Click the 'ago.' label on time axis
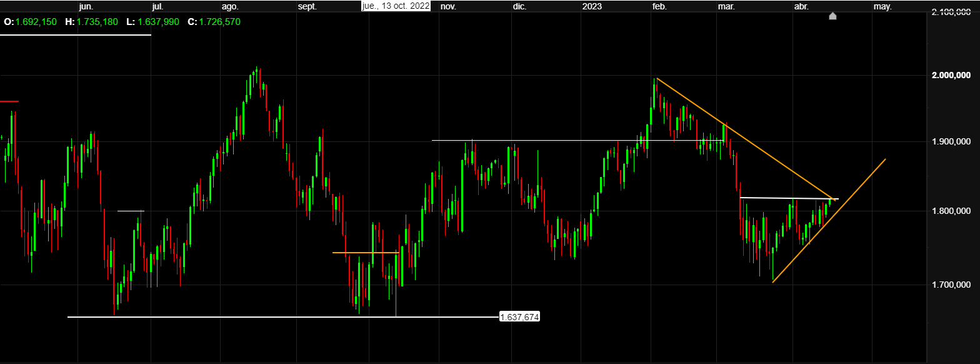The image size is (980, 364). coord(231,6)
